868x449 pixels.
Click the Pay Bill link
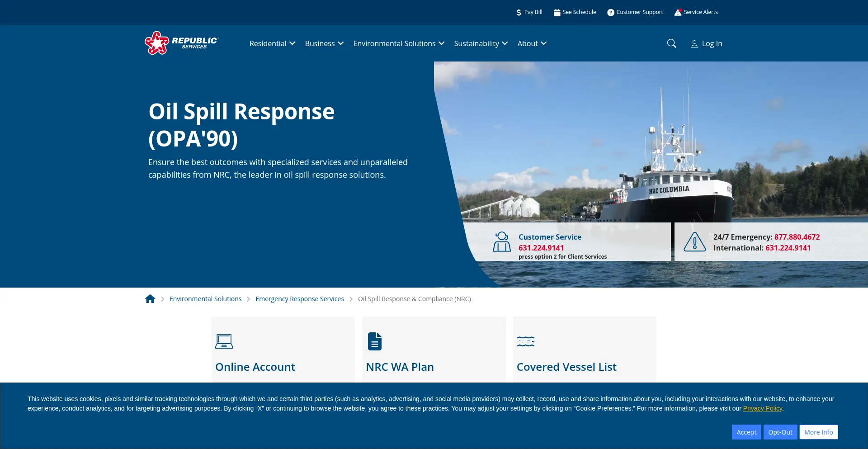[533, 12]
